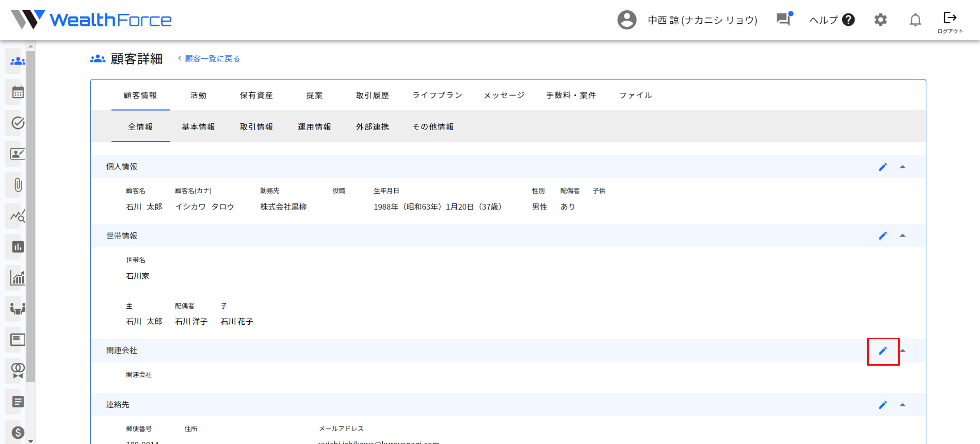Click household name 石川家
This screenshot has height=444, width=980.
point(137,276)
